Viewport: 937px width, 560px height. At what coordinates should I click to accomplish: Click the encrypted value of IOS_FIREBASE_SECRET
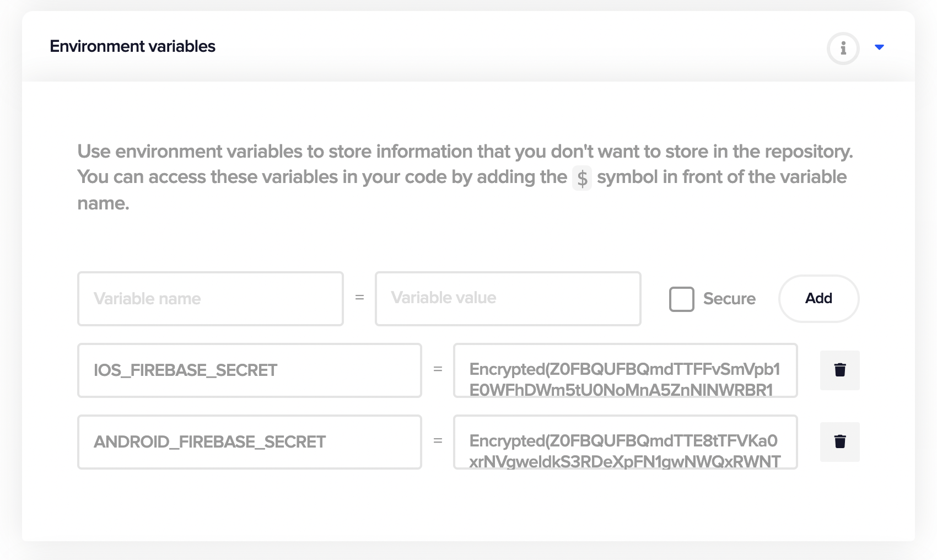[x=624, y=370]
